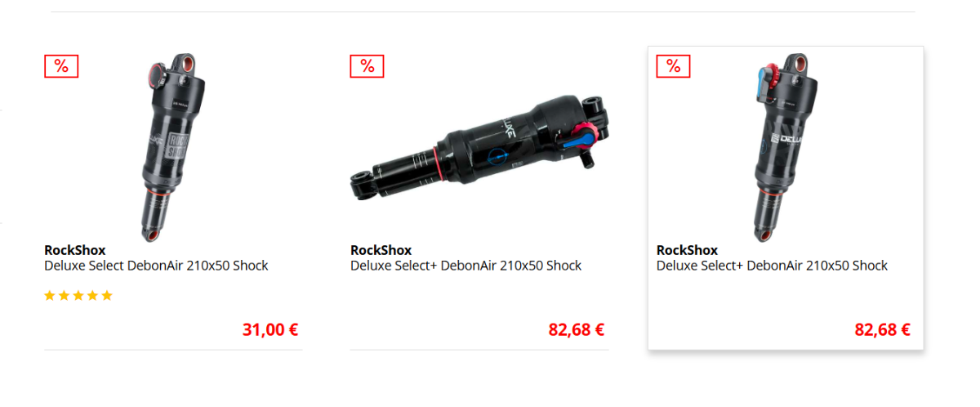The height and width of the screenshot is (407, 980).
Task: Click the RockShox brand above Deluxe Select DebonAir
Action: (75, 250)
